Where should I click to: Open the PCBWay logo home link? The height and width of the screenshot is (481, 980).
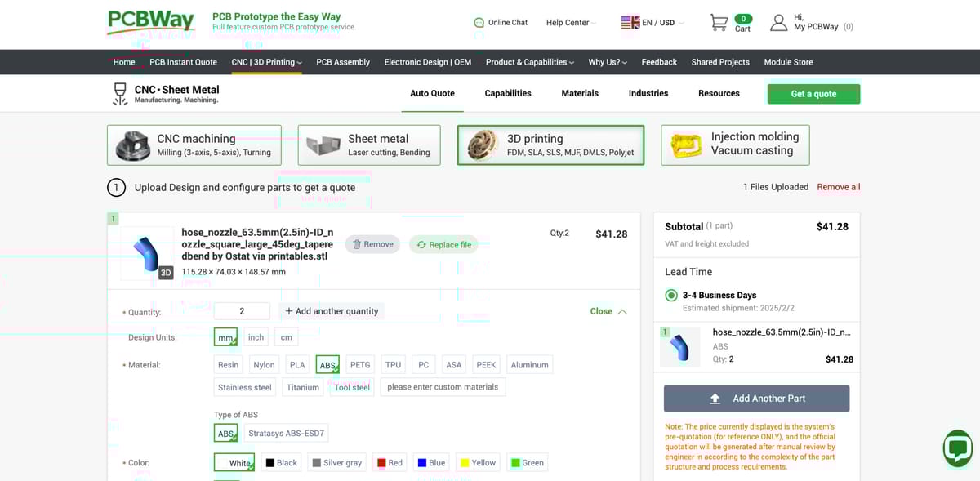coord(151,22)
